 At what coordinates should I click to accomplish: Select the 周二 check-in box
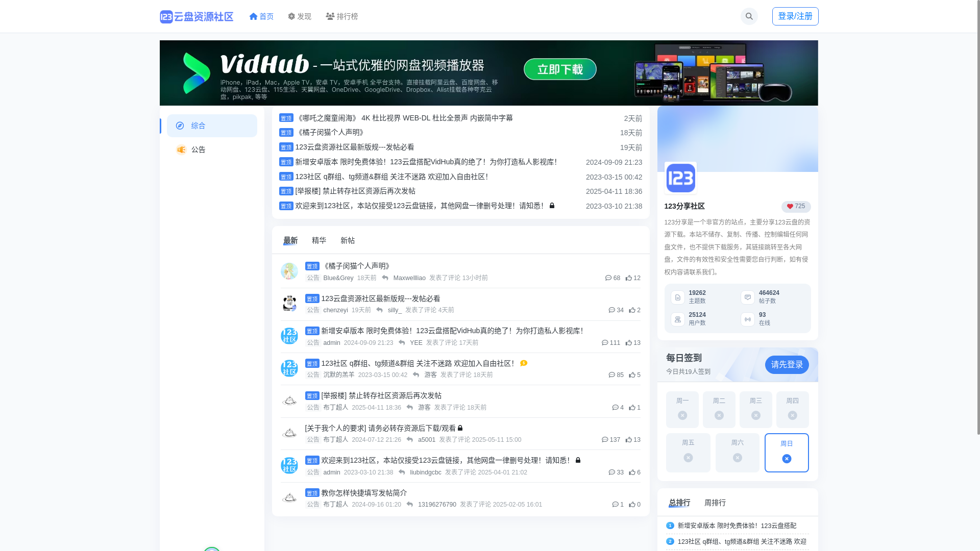(x=719, y=410)
